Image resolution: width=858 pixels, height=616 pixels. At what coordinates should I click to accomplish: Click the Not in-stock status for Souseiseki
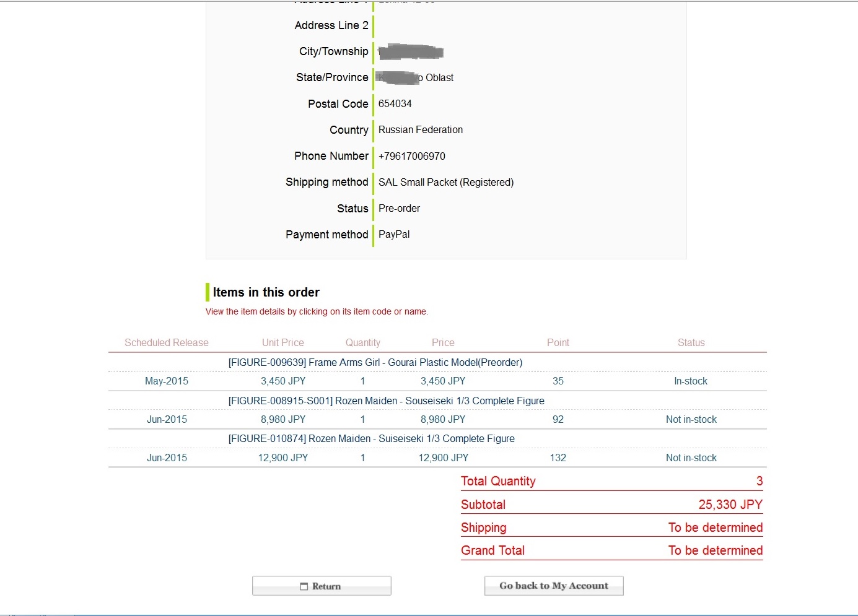691,419
